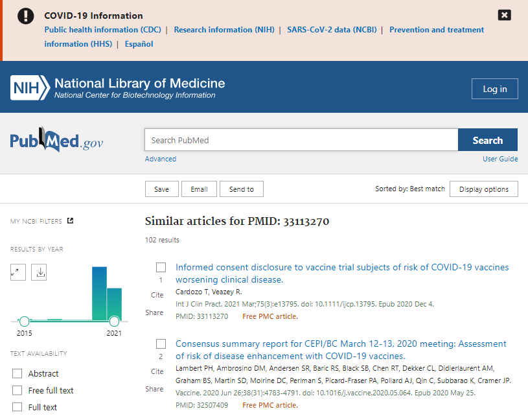528x420 pixels.
Task: Click the Search button
Action: tap(488, 140)
